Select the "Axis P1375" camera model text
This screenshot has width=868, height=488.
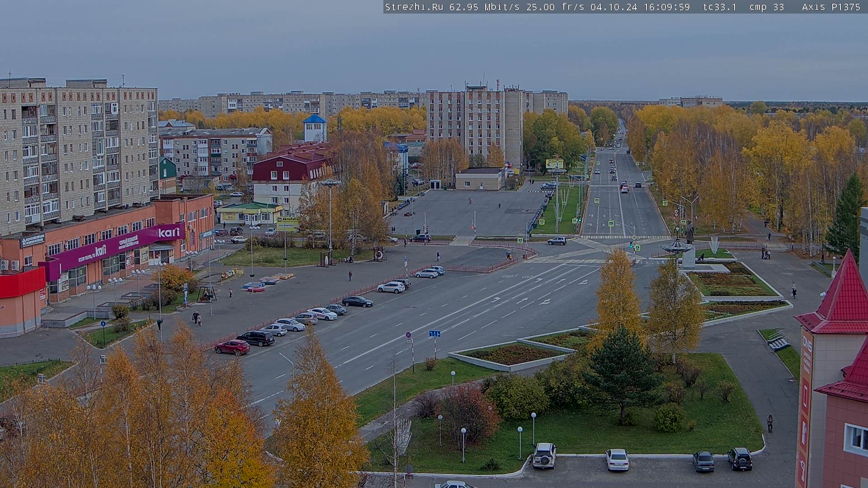point(831,7)
